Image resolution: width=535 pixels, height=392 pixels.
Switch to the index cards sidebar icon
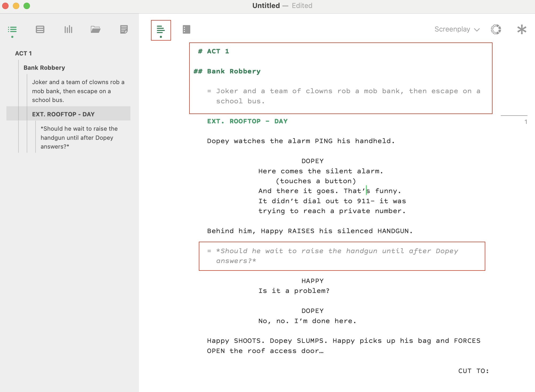click(x=40, y=29)
